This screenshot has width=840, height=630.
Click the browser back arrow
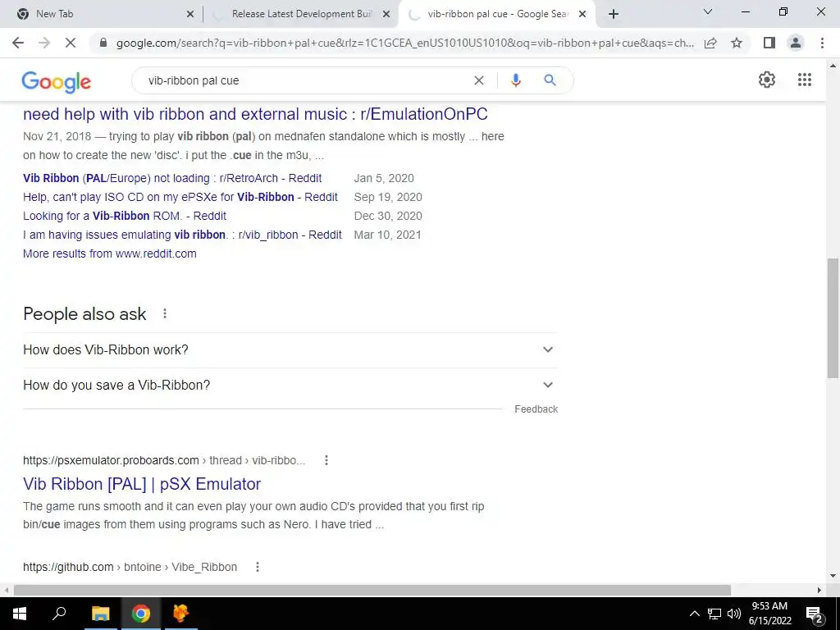coord(18,43)
